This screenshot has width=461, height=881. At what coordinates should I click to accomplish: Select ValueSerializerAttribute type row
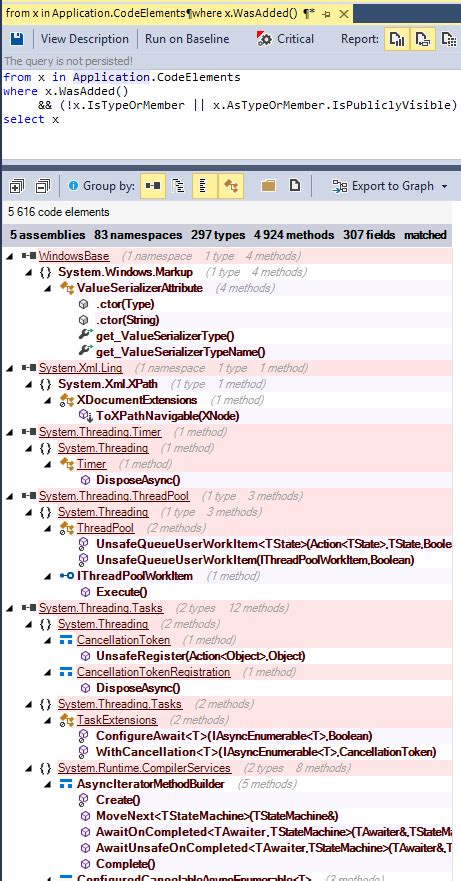pyautogui.click(x=227, y=288)
